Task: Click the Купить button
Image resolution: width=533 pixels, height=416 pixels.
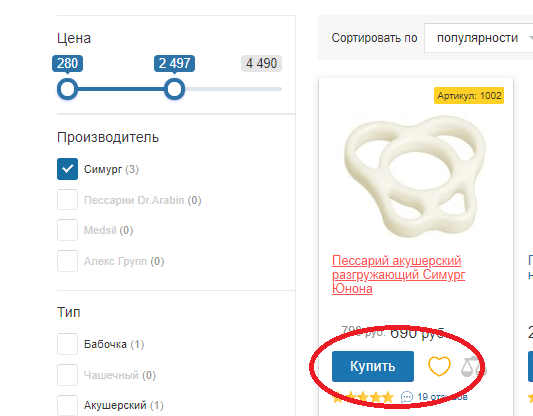Action: click(373, 366)
